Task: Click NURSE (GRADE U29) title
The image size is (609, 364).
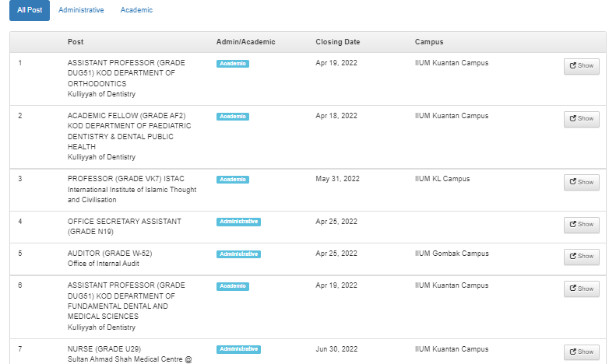Action: [x=104, y=349]
